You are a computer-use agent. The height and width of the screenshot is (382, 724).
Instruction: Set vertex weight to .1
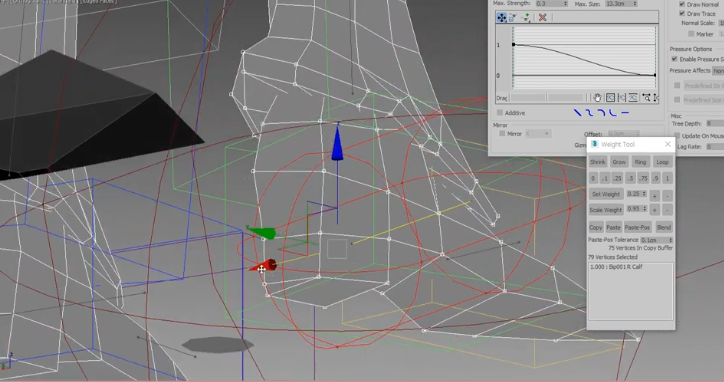pos(605,178)
